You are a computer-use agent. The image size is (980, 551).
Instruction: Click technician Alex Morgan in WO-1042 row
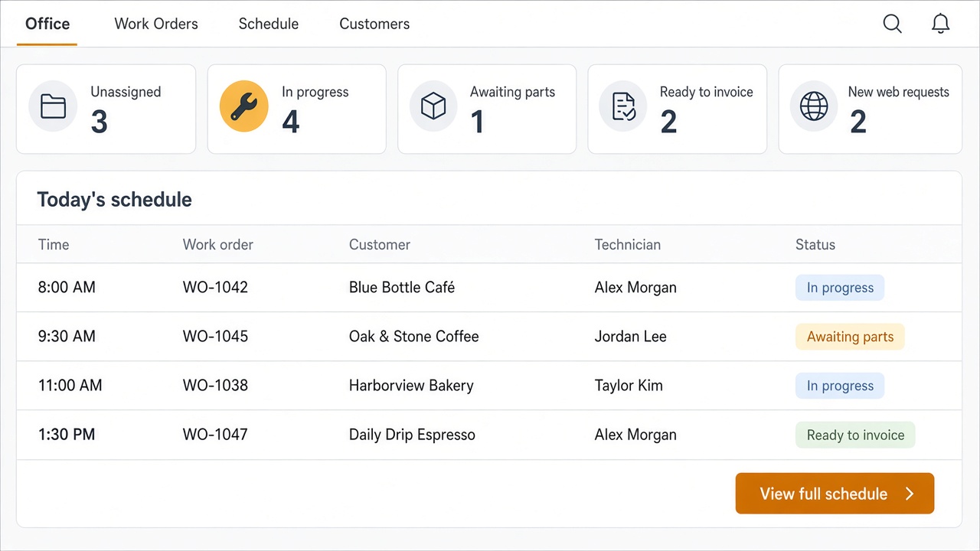click(x=635, y=288)
